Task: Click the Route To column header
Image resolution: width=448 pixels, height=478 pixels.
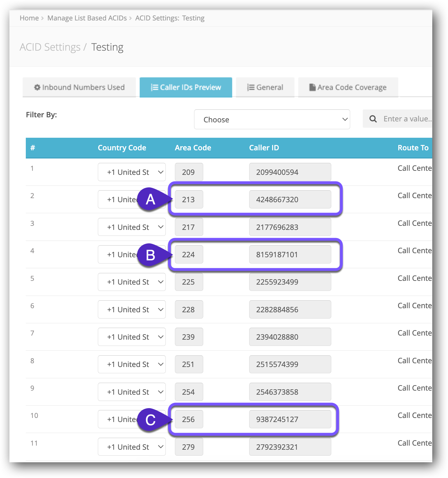Action: point(413,148)
